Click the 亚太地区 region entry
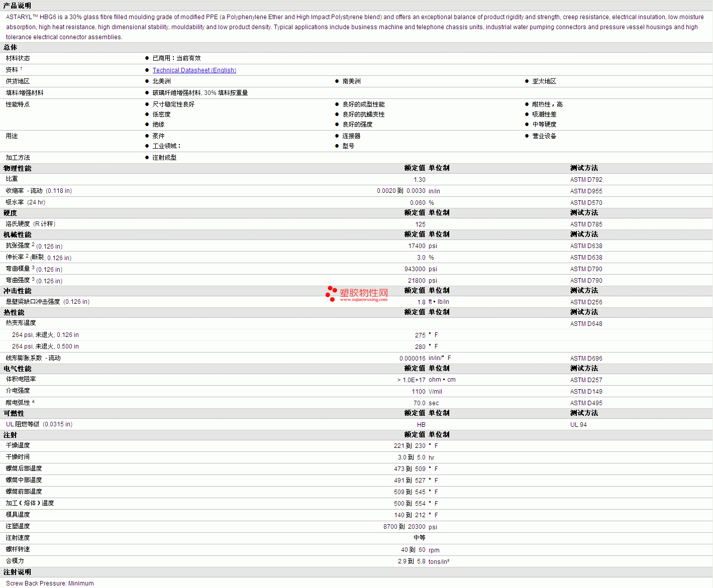 tap(544, 81)
